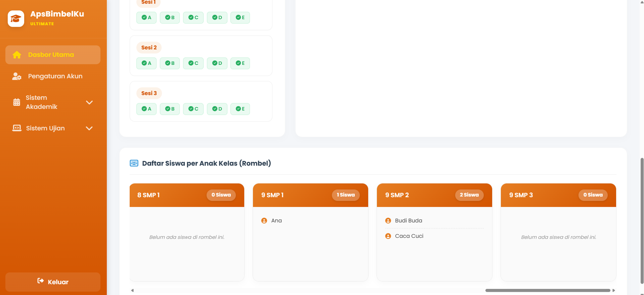The height and width of the screenshot is (295, 644).
Task: Toggle the C check badge in Sesi 1
Action: 193,17
